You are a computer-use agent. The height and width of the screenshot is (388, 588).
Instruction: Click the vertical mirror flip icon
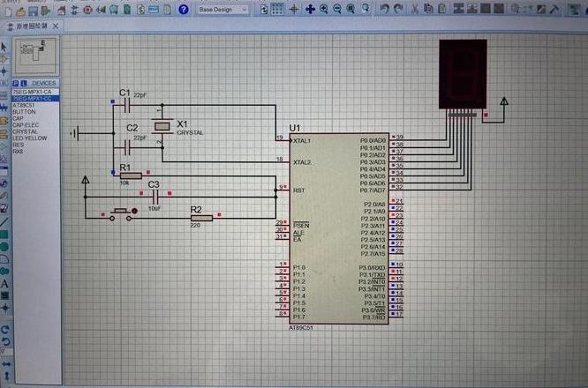(6, 375)
